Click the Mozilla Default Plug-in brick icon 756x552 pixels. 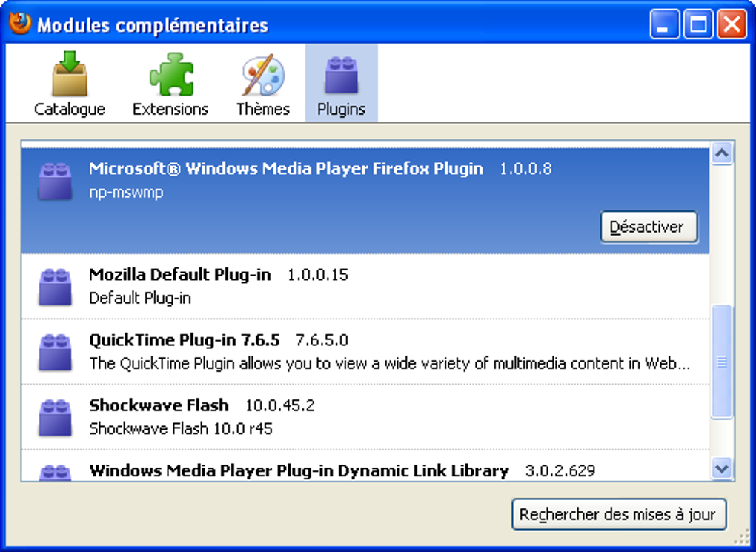(55, 287)
